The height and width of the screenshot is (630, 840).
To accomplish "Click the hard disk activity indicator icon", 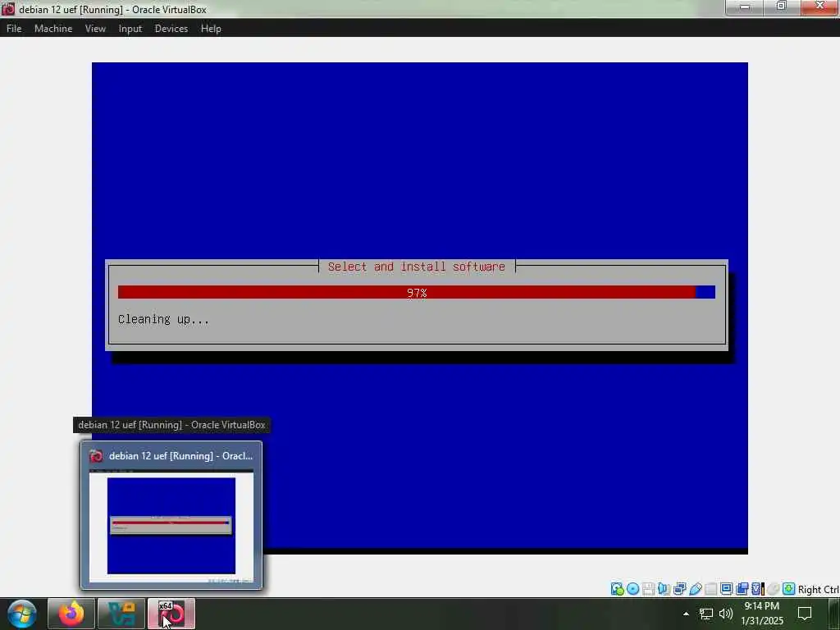I will click(617, 589).
